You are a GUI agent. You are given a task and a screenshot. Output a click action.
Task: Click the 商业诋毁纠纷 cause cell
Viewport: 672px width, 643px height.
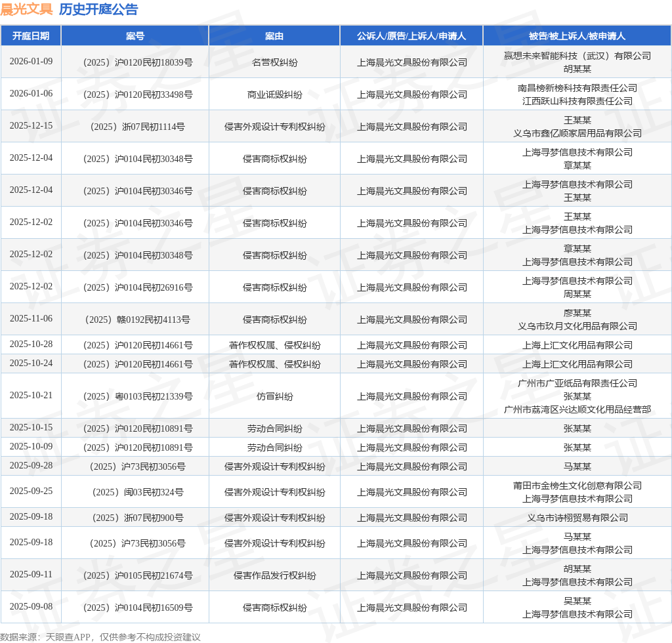[275, 94]
